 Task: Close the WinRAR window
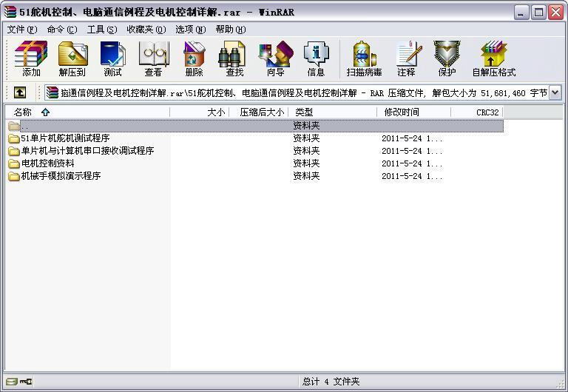pos(555,13)
